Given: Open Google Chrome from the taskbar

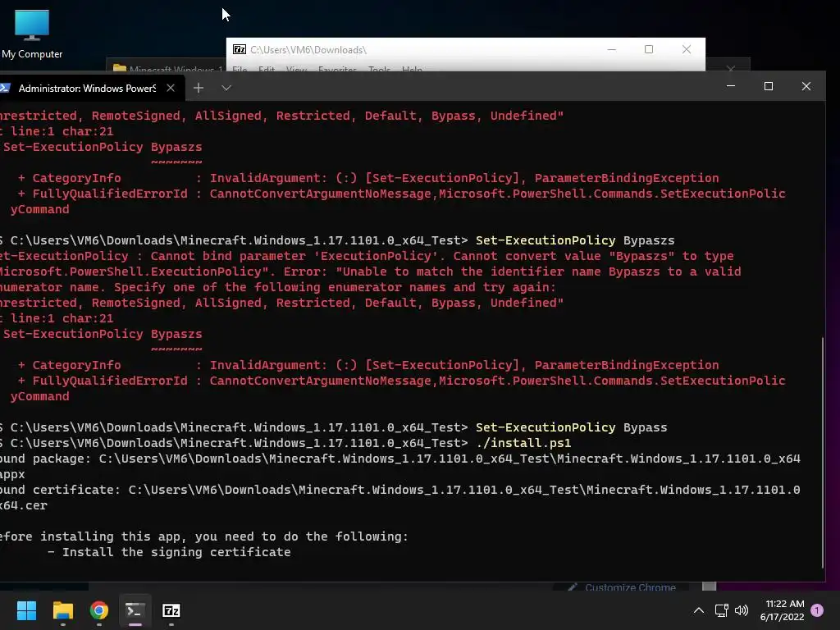Looking at the screenshot, I should pyautogui.click(x=99, y=610).
